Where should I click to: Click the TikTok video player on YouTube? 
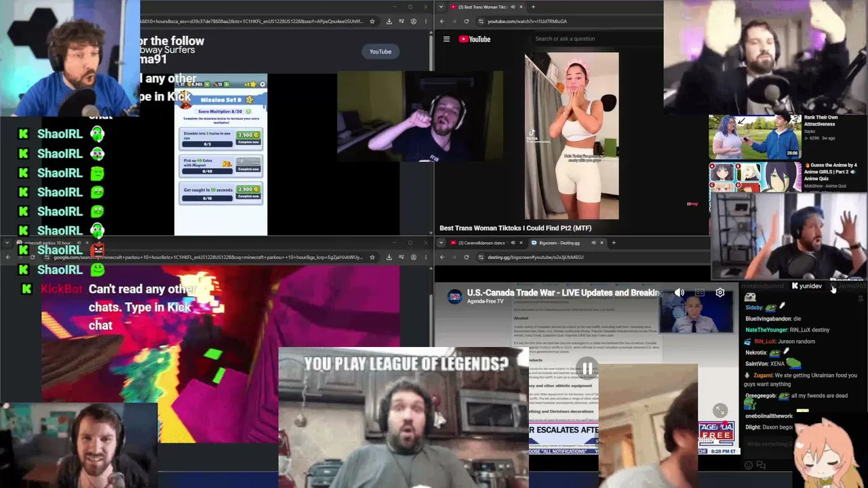572,136
